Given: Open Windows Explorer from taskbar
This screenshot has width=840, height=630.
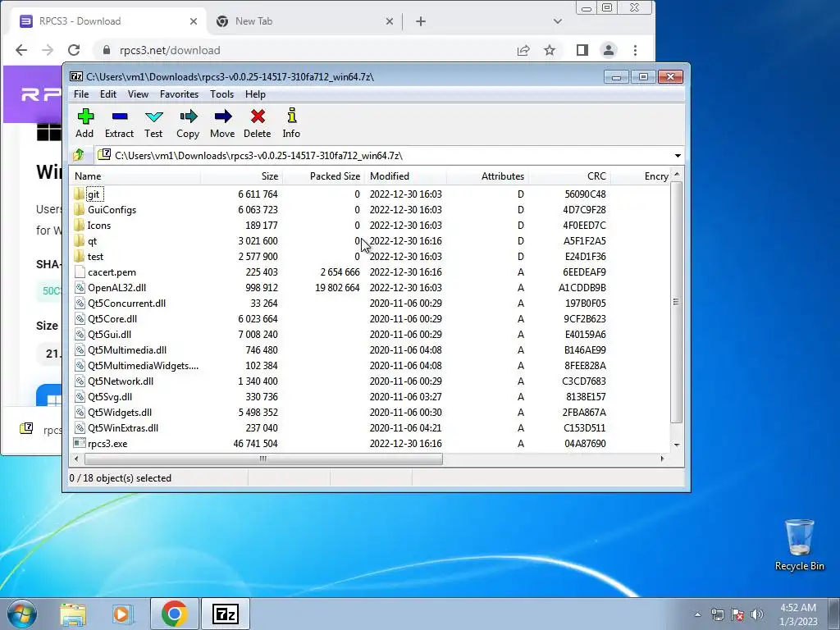Looking at the screenshot, I should [x=73, y=614].
